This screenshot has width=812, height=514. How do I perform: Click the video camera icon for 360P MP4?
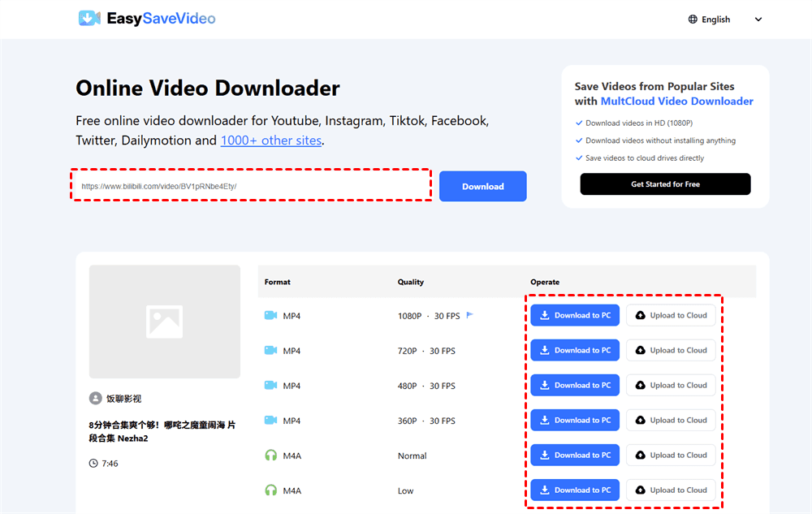point(271,421)
